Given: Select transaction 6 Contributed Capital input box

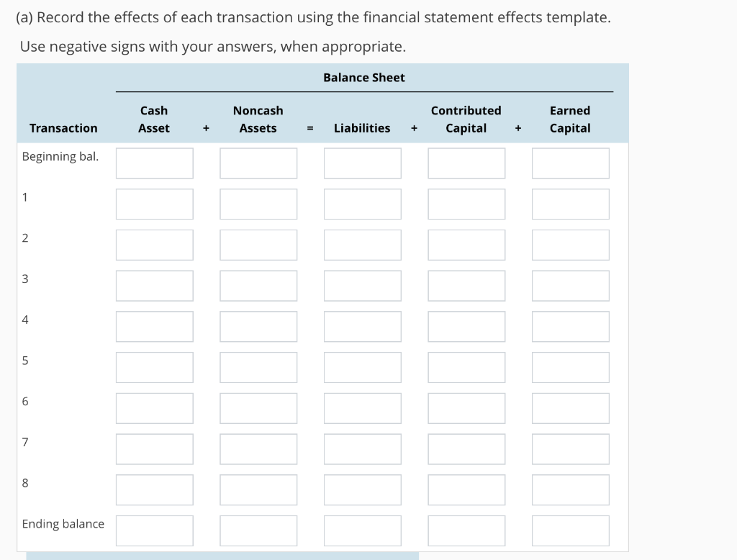Looking at the screenshot, I should pyautogui.click(x=466, y=407).
